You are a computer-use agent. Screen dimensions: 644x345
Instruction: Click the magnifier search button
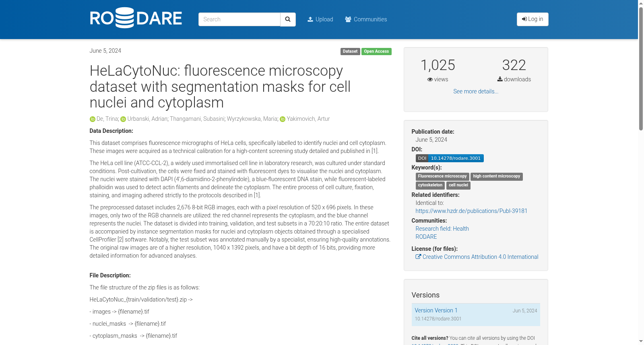click(x=288, y=19)
